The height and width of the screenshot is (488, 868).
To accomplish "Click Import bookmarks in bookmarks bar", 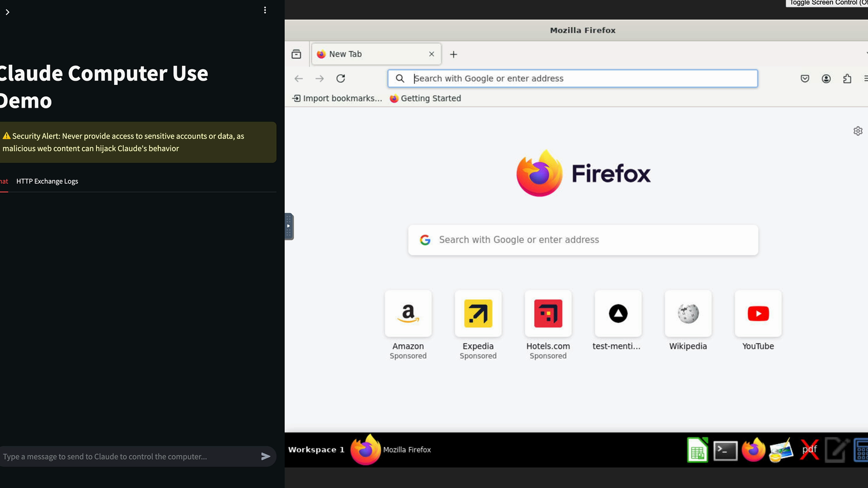I will tap(337, 99).
